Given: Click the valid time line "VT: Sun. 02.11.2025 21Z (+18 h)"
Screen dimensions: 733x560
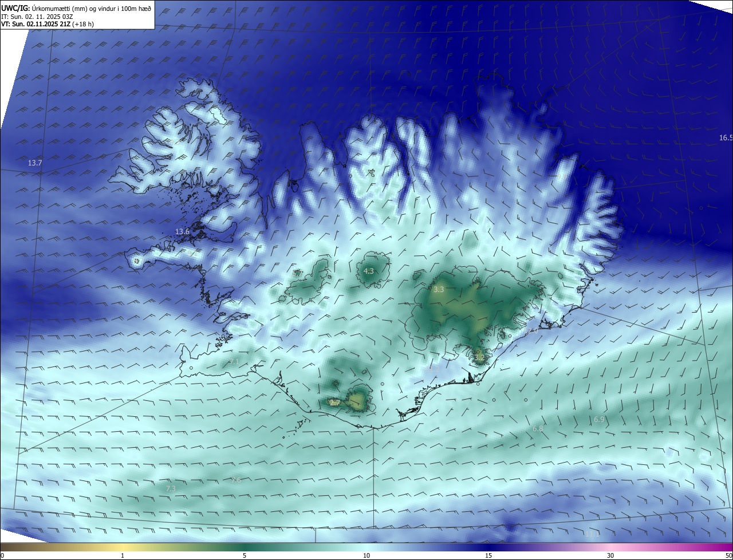Looking at the screenshot, I should tap(48, 24).
